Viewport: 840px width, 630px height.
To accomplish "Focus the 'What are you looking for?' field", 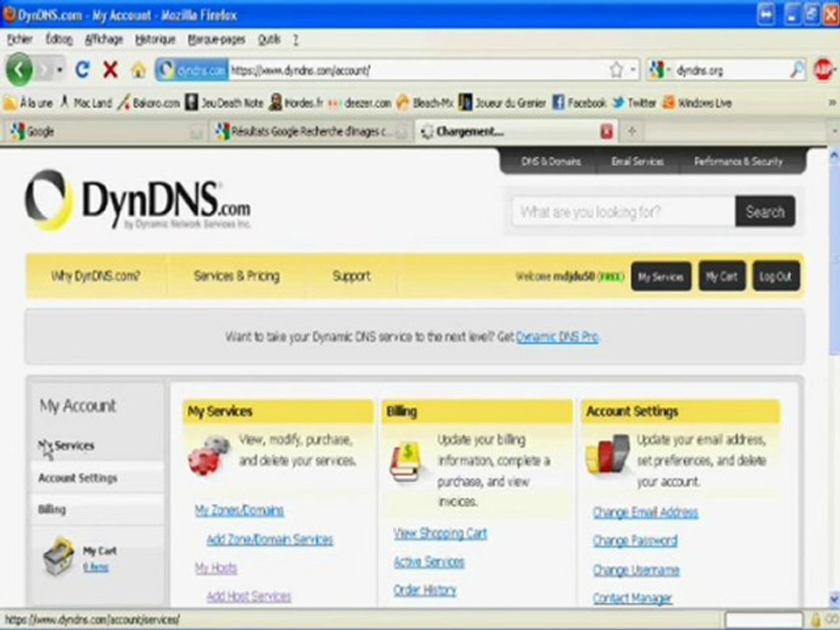I will click(x=624, y=212).
